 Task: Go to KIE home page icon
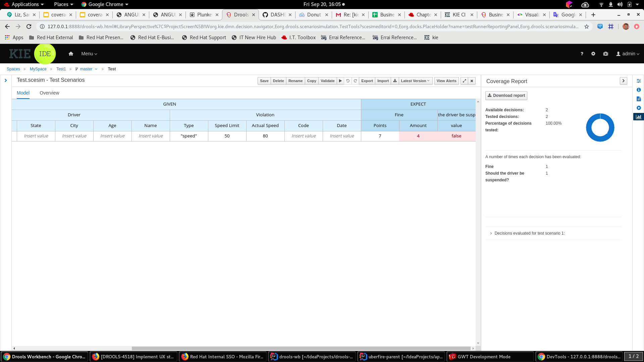71,54
